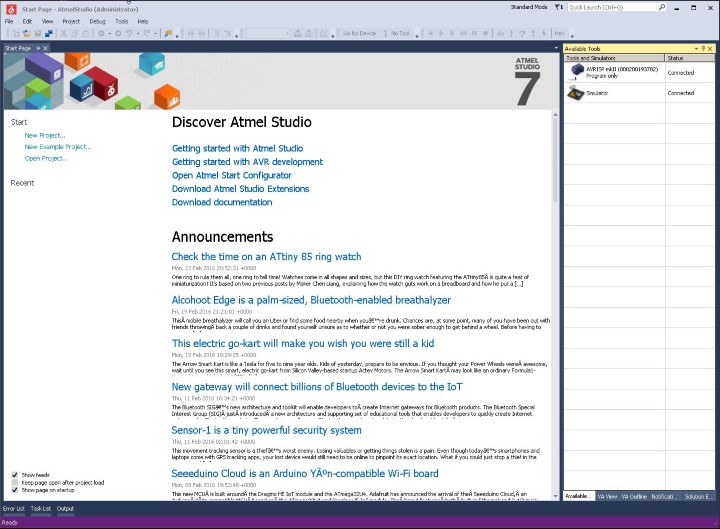
Task: Click the No Tool selector button
Action: pyautogui.click(x=396, y=34)
